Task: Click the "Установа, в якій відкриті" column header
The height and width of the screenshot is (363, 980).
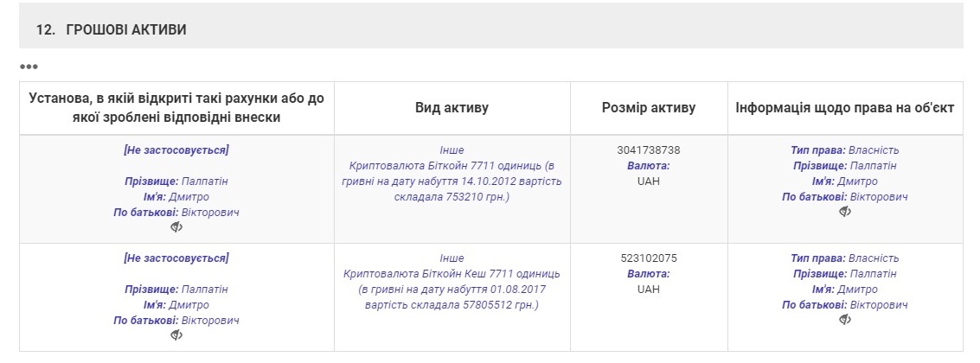Action: pos(176,108)
